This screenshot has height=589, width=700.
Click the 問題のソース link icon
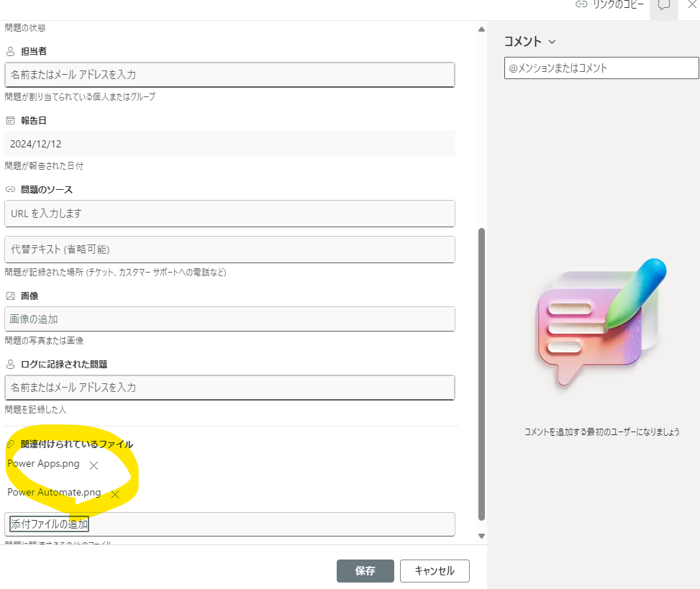[x=10, y=190]
